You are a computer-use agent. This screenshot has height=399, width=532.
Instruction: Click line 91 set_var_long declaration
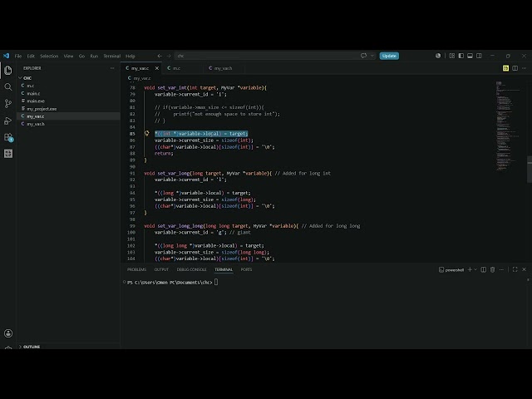click(x=237, y=174)
